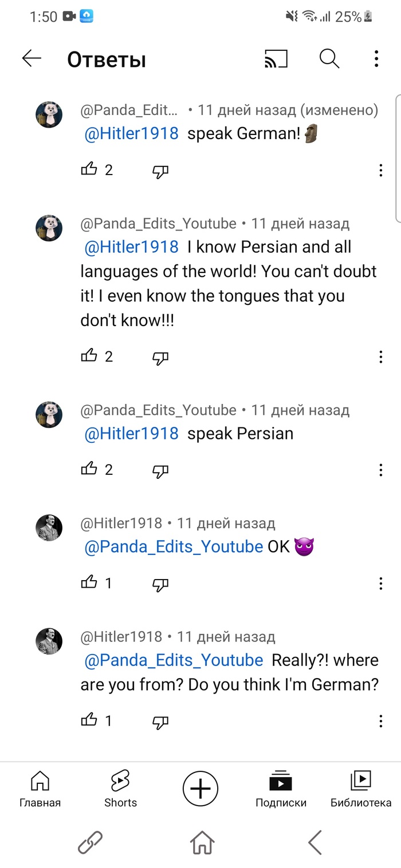Viewport: 401px width, 868px height.
Task: Tap the @Hitler1918 mention in "speak Persian"
Action: click(132, 434)
